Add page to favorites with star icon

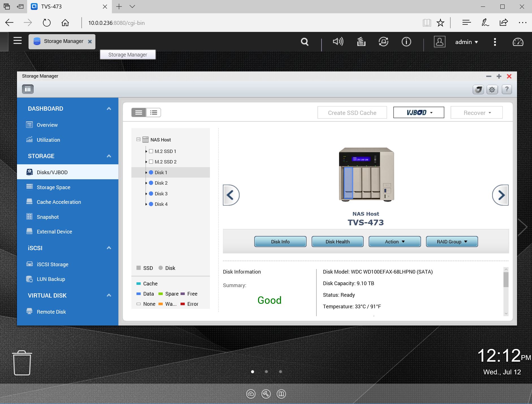440,23
